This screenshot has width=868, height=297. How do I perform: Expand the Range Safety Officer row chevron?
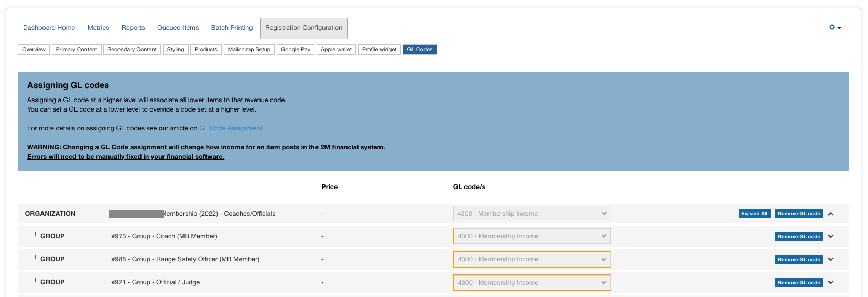point(831,259)
